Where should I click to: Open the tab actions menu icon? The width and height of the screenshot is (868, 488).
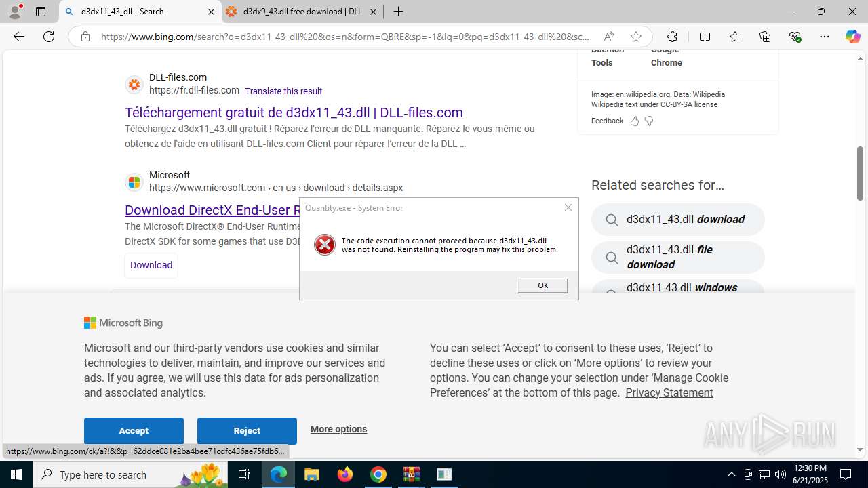click(41, 12)
